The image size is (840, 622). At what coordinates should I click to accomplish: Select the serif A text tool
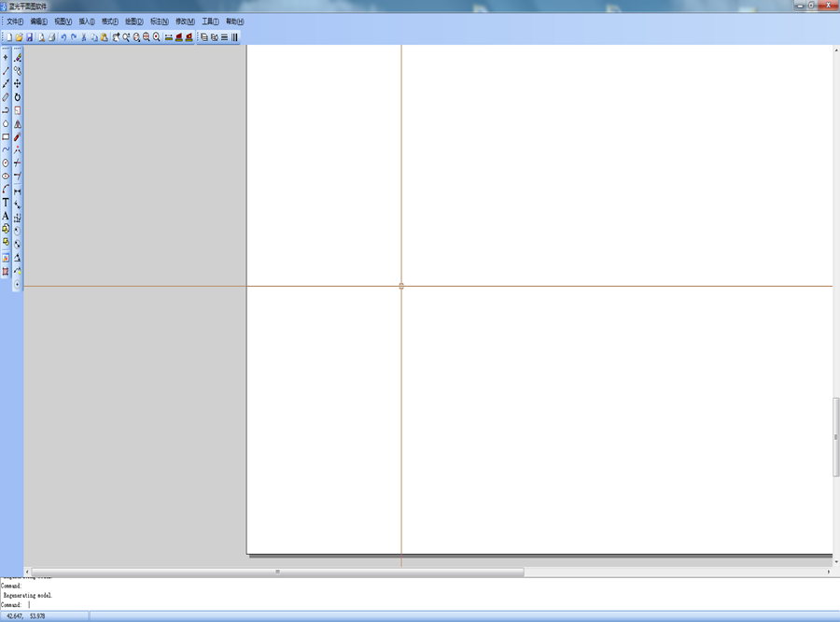click(x=6, y=216)
